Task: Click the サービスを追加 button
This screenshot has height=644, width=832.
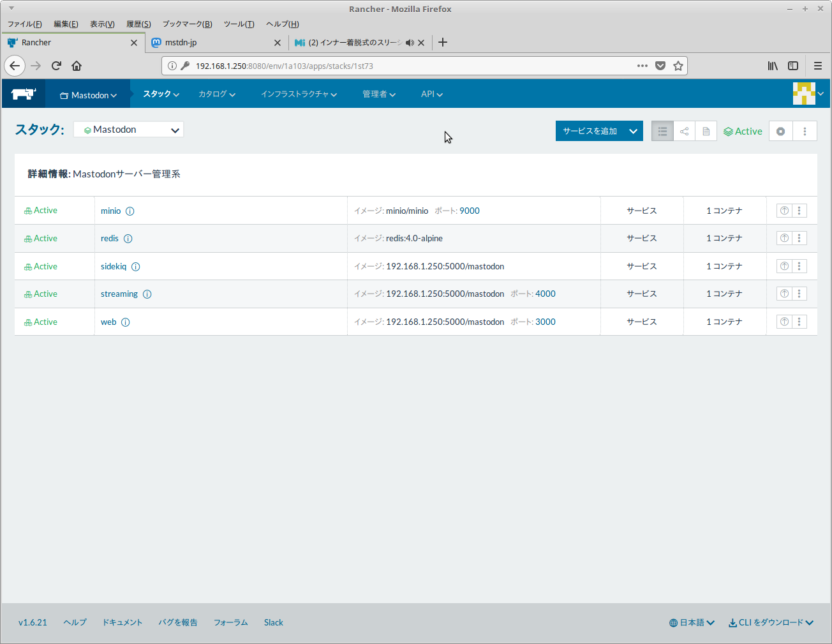Action: (x=590, y=131)
